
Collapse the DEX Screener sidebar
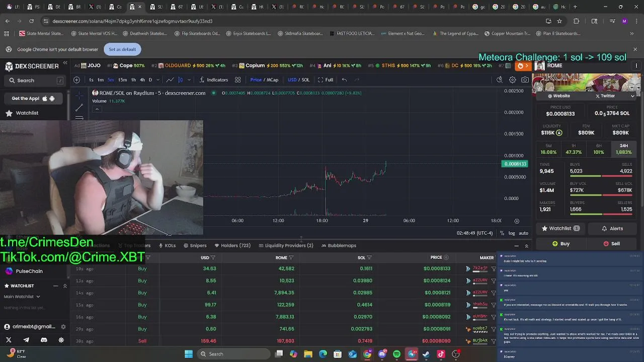pos(65,63)
